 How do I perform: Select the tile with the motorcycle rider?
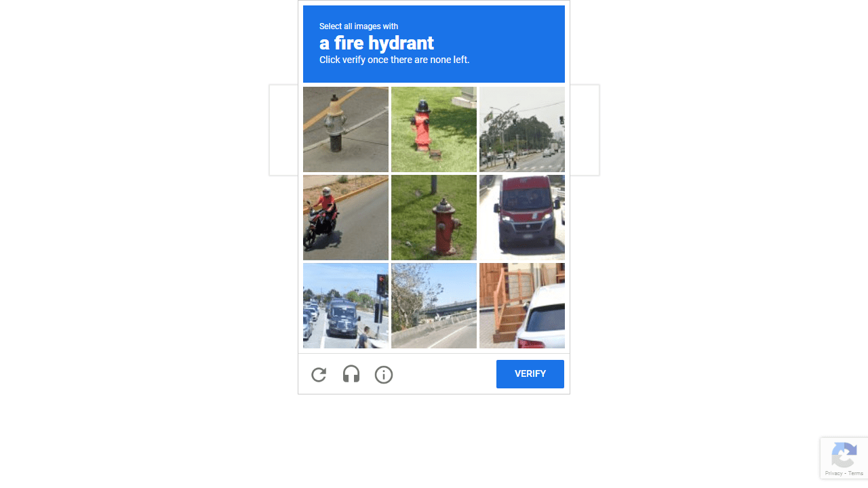point(346,218)
